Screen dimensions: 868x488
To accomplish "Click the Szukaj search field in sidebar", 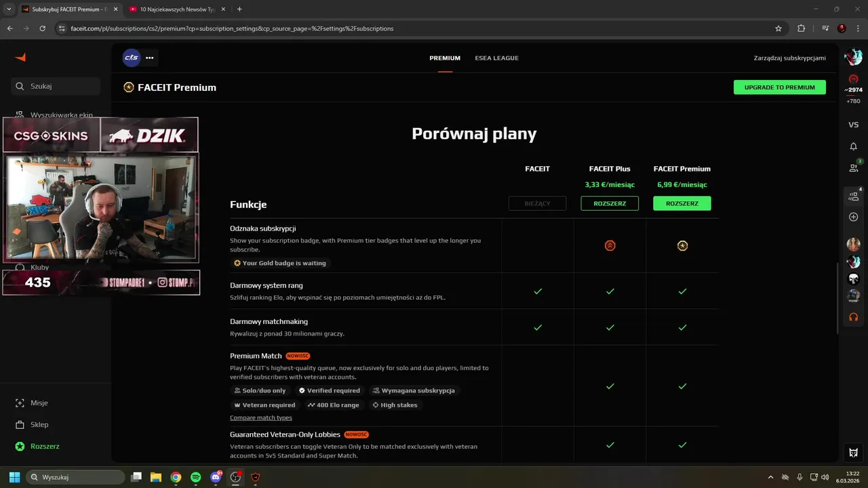I will [56, 86].
